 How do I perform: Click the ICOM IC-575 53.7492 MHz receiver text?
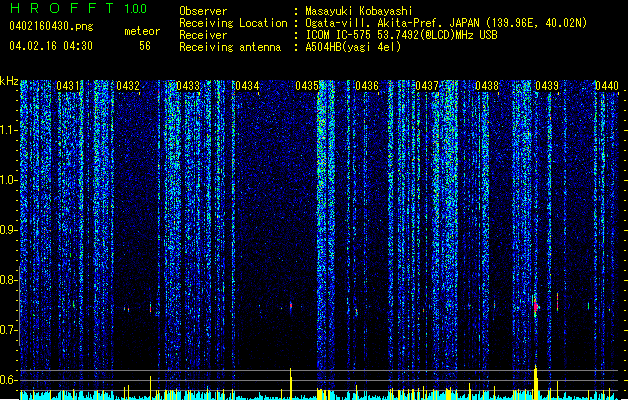point(401,35)
